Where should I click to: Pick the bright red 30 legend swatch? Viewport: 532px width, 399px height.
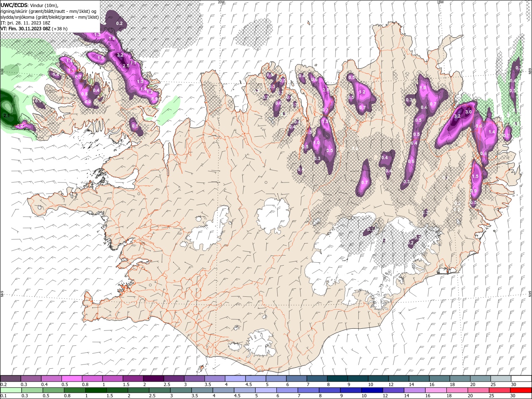pos(521,390)
